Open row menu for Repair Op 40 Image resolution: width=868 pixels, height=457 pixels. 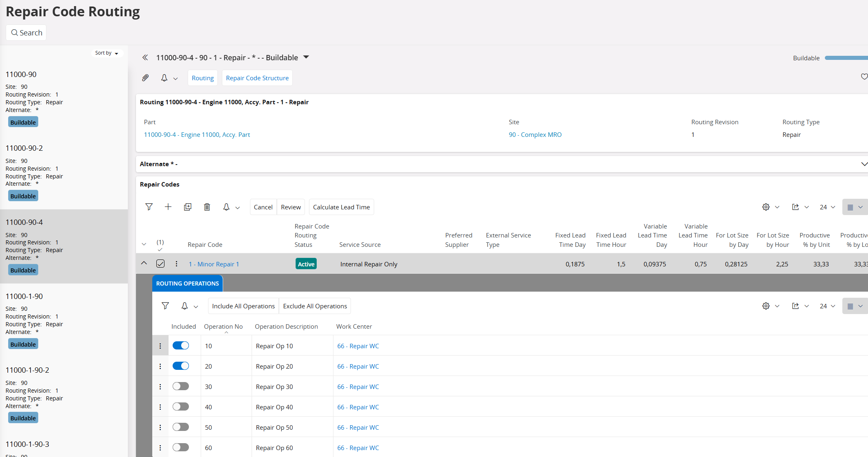tap(160, 407)
